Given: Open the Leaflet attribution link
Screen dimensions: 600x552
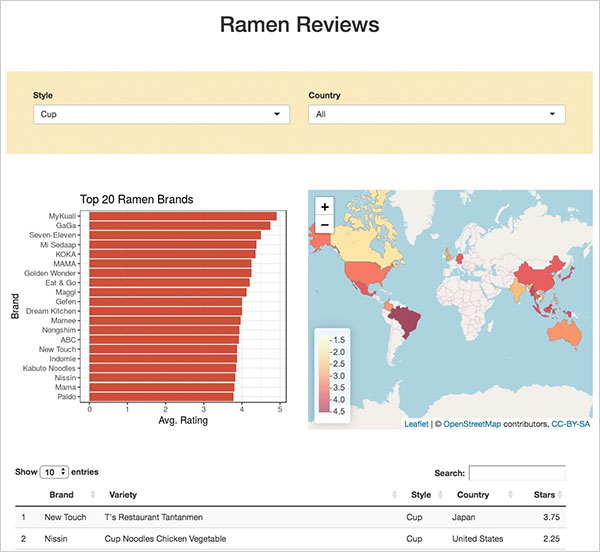Looking at the screenshot, I should (x=416, y=424).
